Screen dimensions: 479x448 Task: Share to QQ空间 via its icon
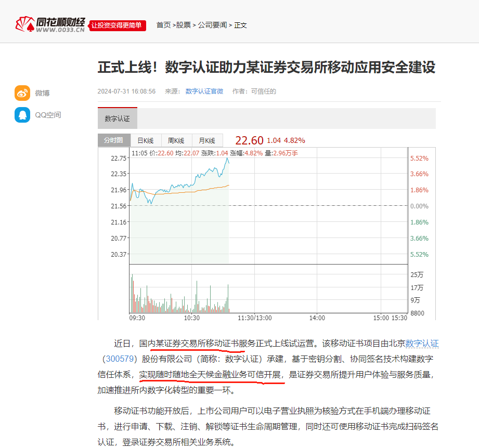22,115
